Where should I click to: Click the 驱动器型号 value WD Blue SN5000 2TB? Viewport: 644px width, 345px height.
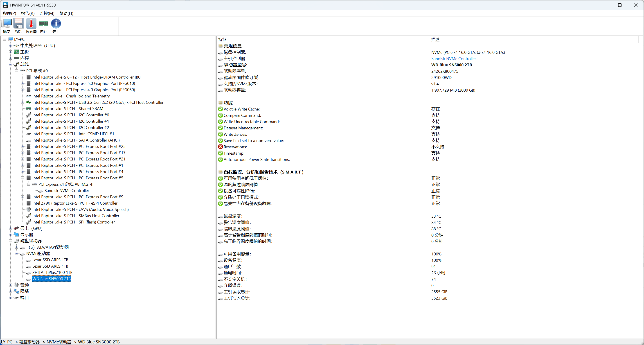pos(452,65)
